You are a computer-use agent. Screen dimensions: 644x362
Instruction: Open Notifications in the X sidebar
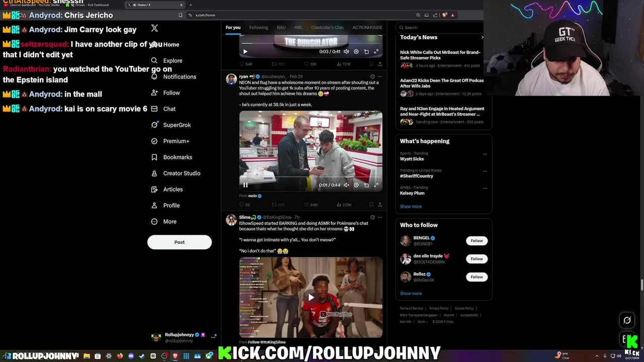(174, 76)
